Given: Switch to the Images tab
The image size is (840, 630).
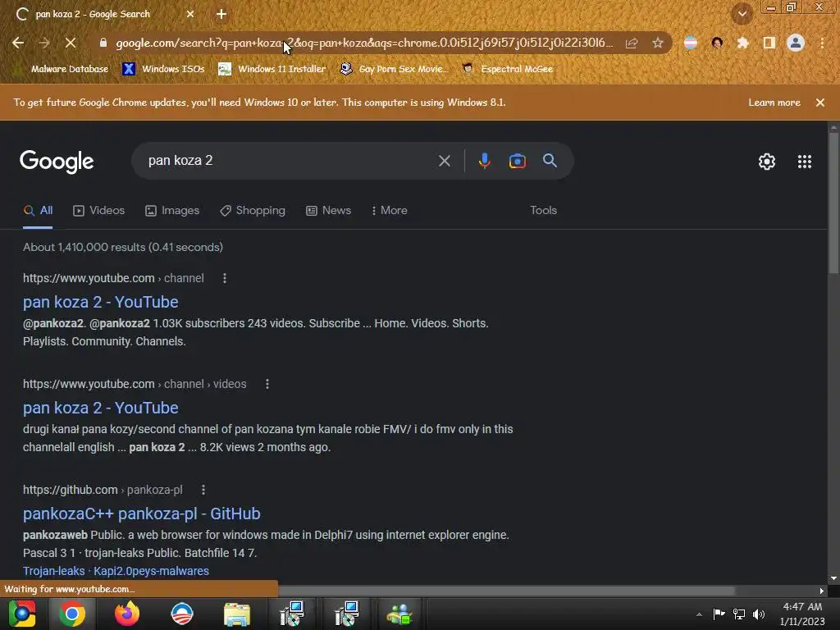Looking at the screenshot, I should coord(172,211).
